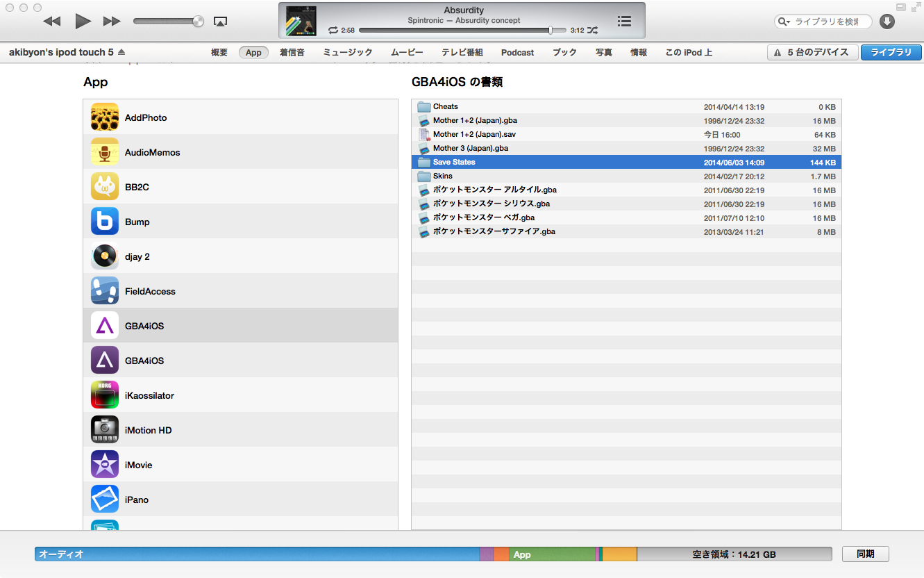The width and height of the screenshot is (924, 578).
Task: Show the テレビ番組 tab
Action: [x=462, y=52]
